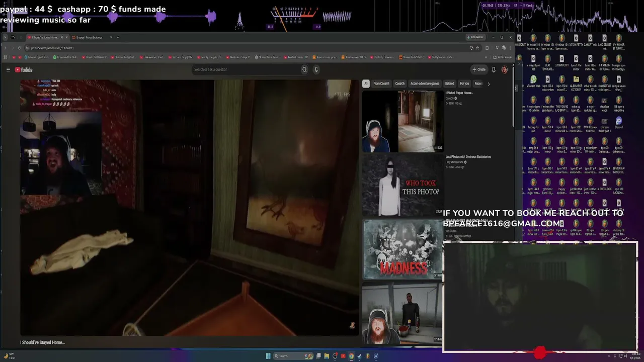Click the YouTube search magnifier button
Image resolution: width=644 pixels, height=362 pixels.
(304, 69)
